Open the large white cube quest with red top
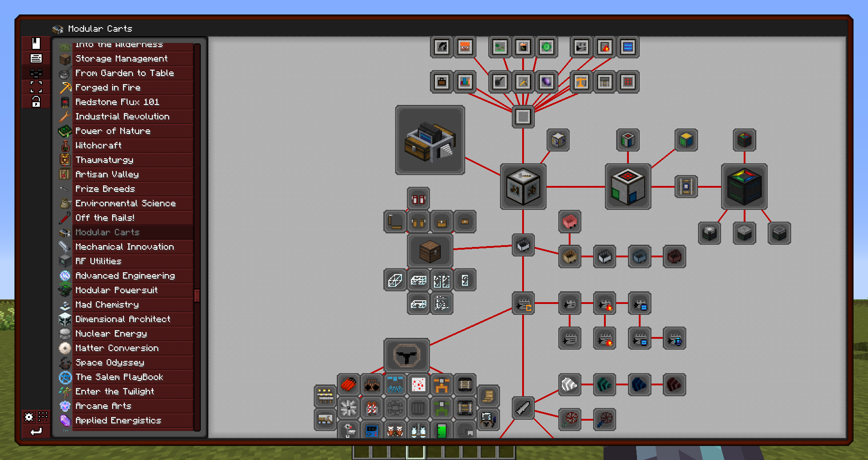 (628, 187)
